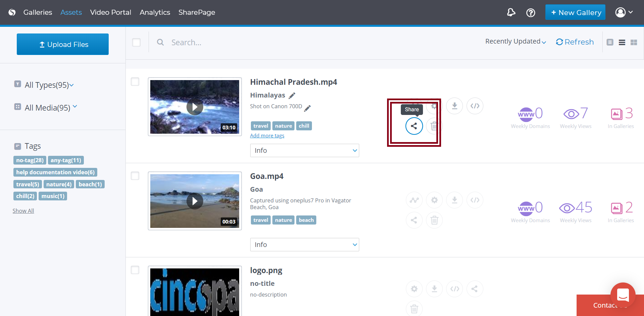Screen dimensions: 644x316
Task: Open analytics graph icon for Goa.mp4
Action: click(414, 200)
